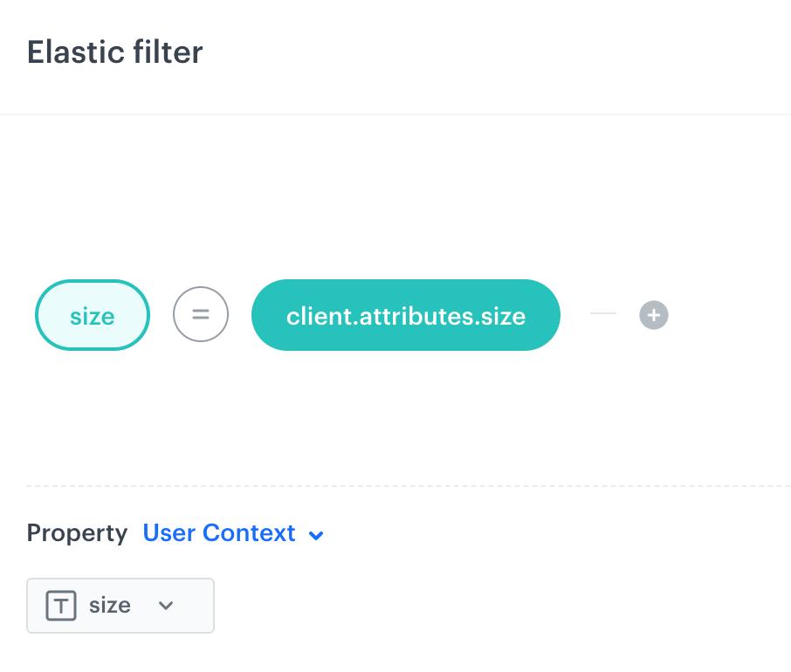Toggle the size attribute pill selection

tap(92, 315)
